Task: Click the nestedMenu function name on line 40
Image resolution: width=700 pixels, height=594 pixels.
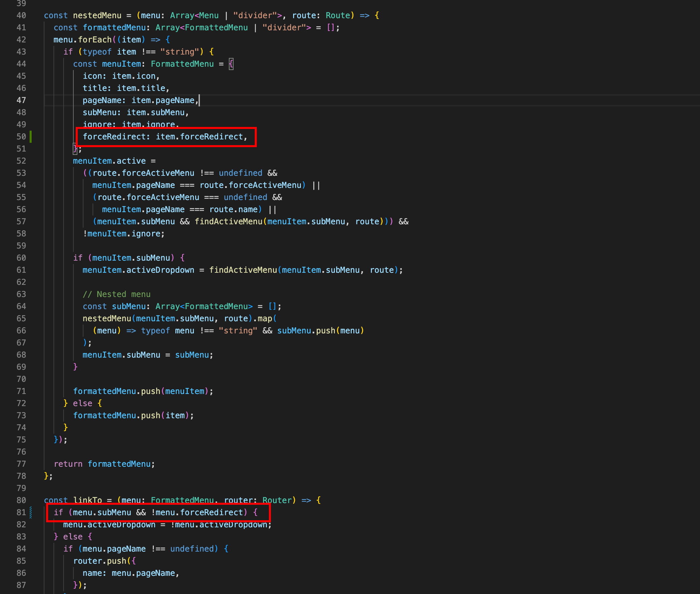Action: 97,15
